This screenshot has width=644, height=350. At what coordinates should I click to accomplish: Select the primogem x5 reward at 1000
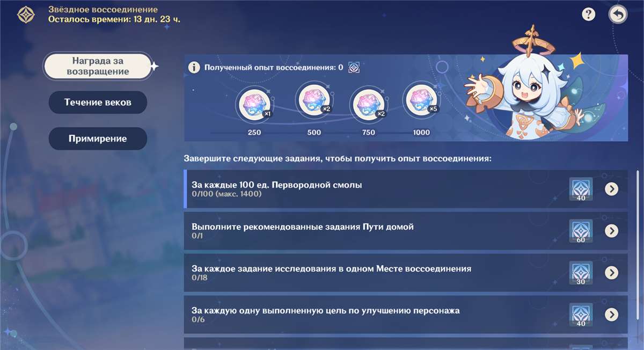point(421,99)
